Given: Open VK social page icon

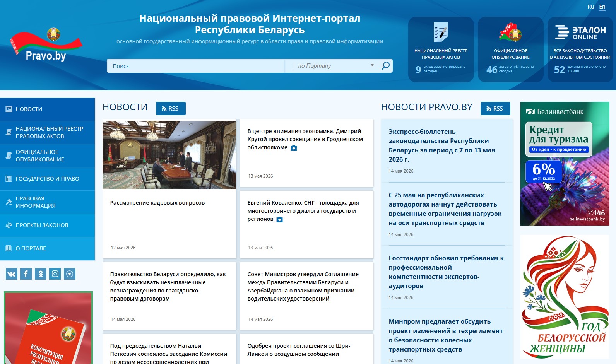Looking at the screenshot, I should 12,274.
